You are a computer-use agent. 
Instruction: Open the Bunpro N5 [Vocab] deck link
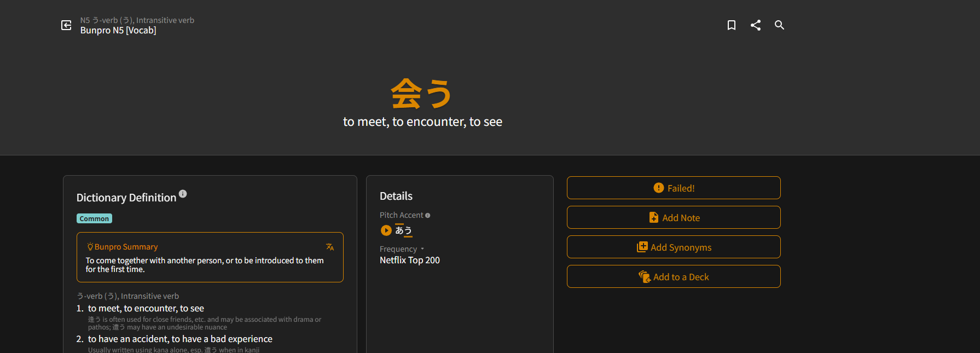pos(118,31)
